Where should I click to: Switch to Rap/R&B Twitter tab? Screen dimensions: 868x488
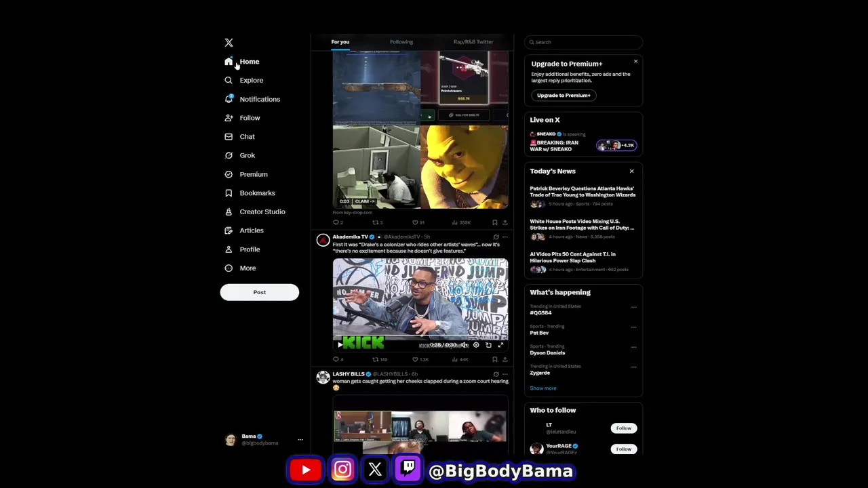tap(473, 42)
